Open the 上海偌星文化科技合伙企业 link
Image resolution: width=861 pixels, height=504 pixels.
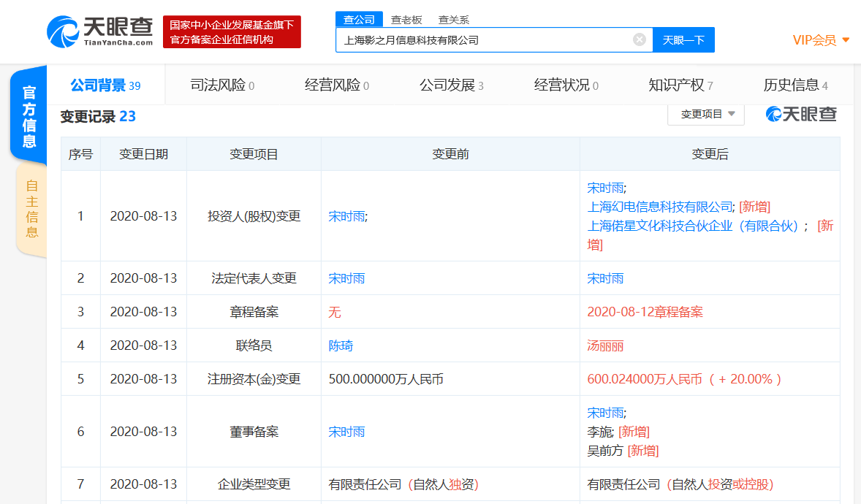pos(692,226)
